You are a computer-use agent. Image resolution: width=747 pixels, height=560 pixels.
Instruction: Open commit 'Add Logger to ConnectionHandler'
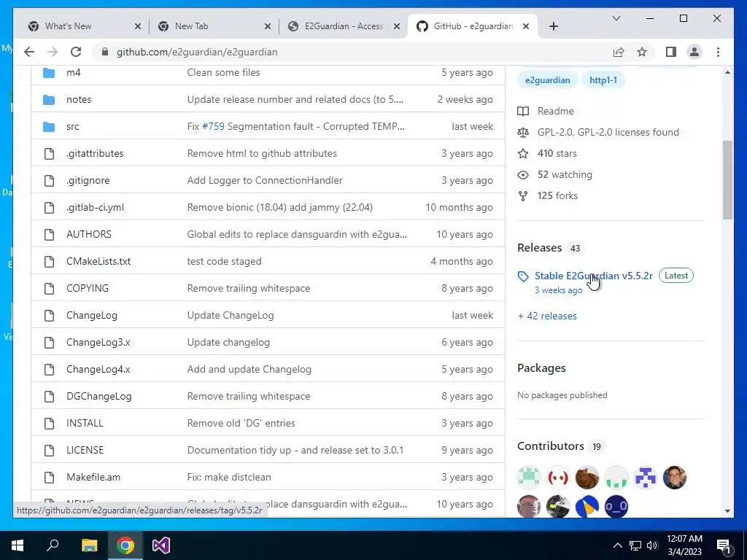tap(264, 181)
